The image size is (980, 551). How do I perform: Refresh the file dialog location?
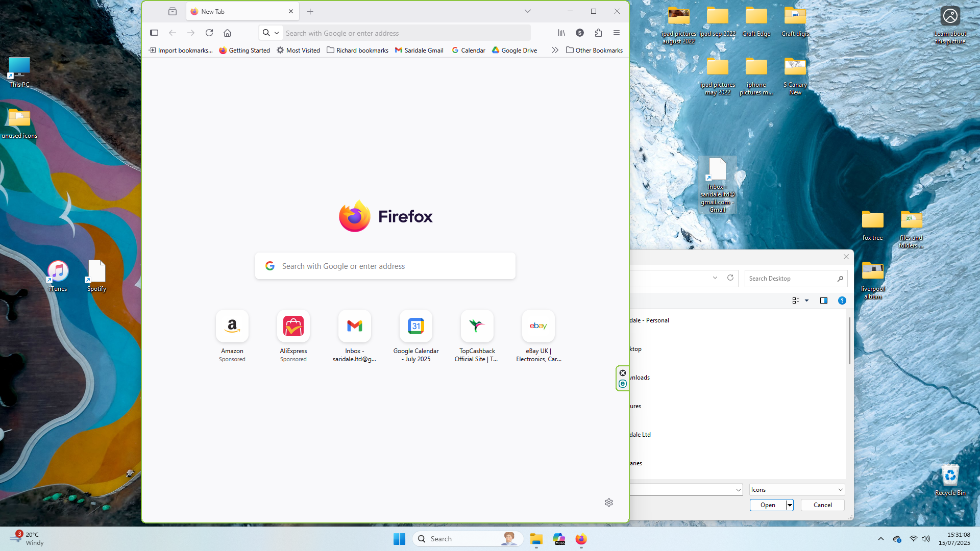730,278
